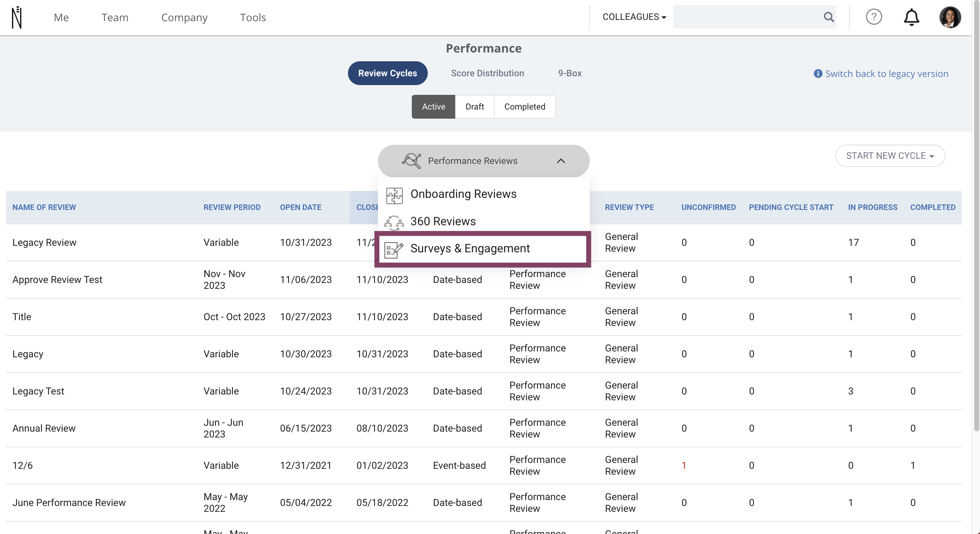Select the Active filter

(433, 107)
